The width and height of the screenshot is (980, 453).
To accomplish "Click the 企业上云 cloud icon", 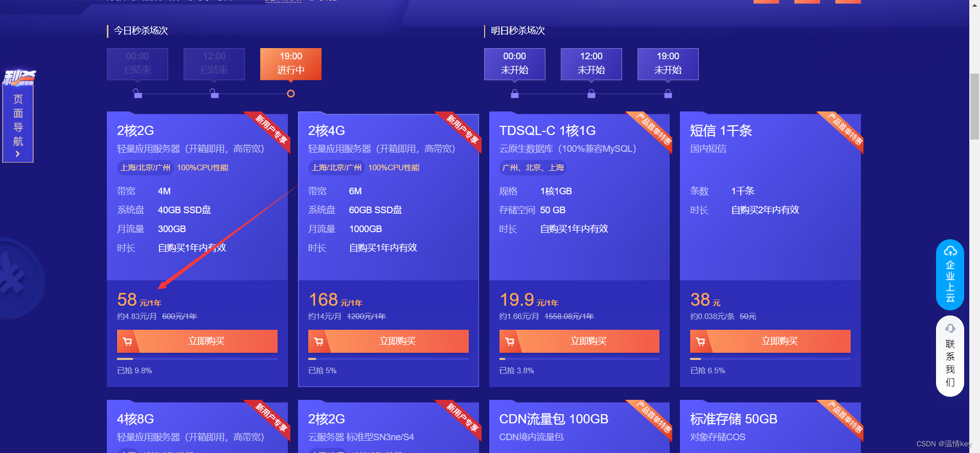I will [950, 251].
